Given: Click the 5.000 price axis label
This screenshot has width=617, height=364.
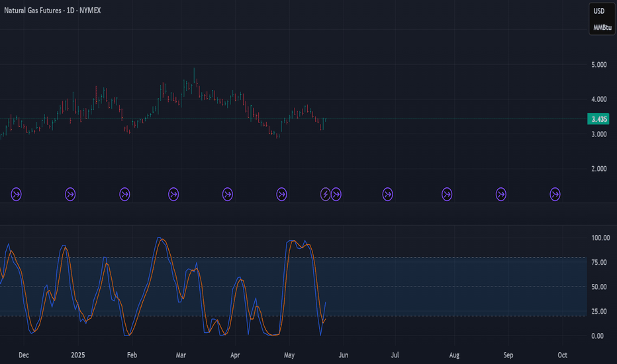Looking at the screenshot, I should coord(599,65).
